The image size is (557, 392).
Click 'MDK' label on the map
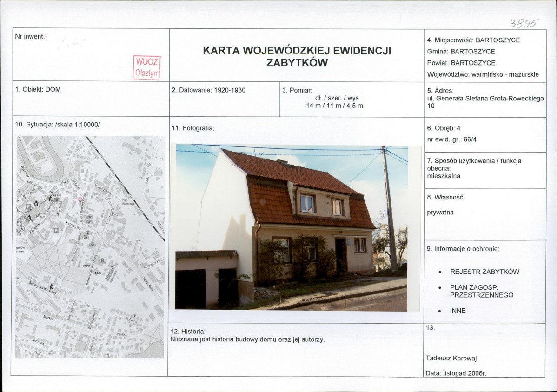tap(86, 266)
